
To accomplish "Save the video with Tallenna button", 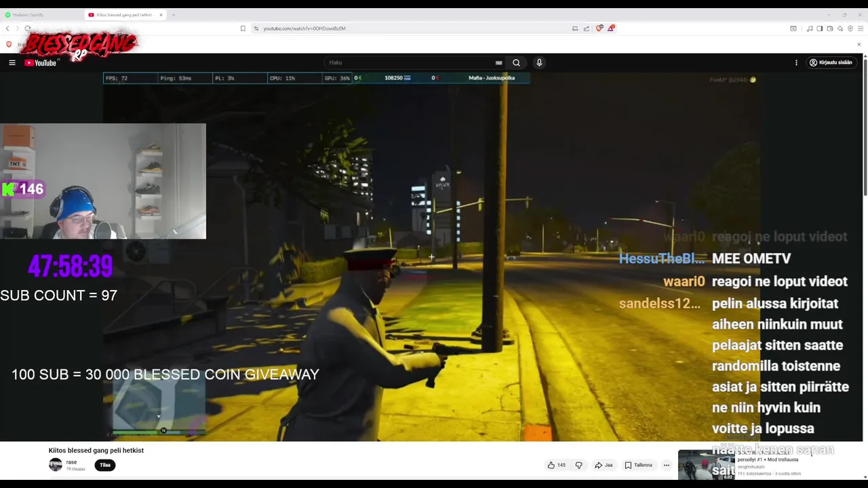I will (639, 465).
